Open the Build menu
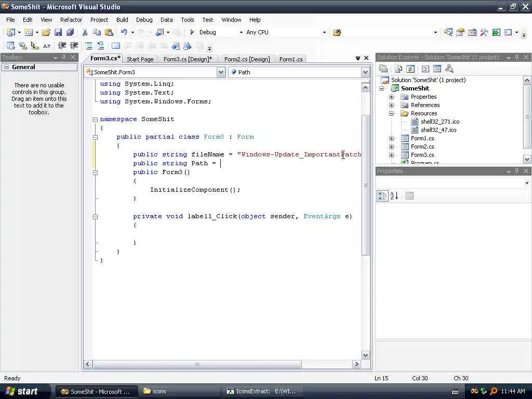Screen dimensions: 532x399 click(122, 20)
